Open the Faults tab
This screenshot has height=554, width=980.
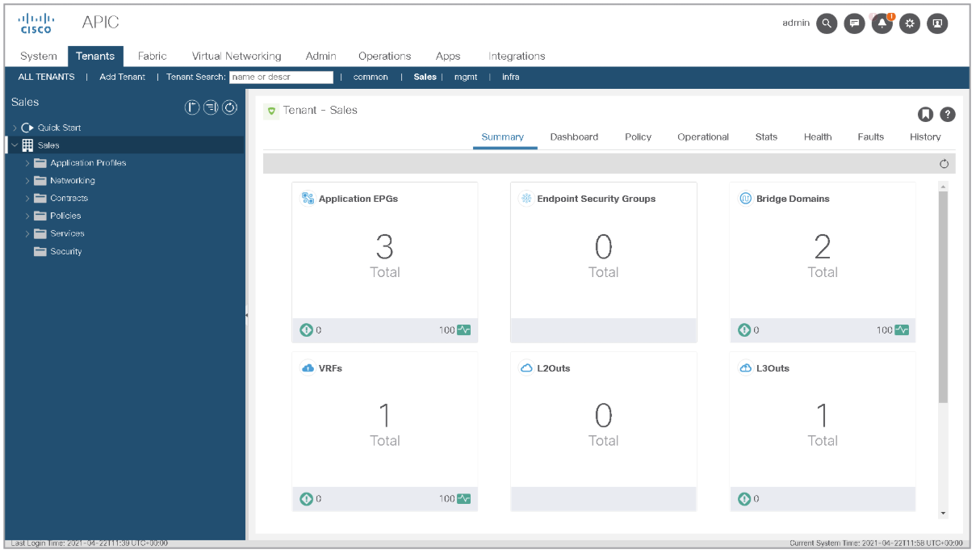(870, 136)
